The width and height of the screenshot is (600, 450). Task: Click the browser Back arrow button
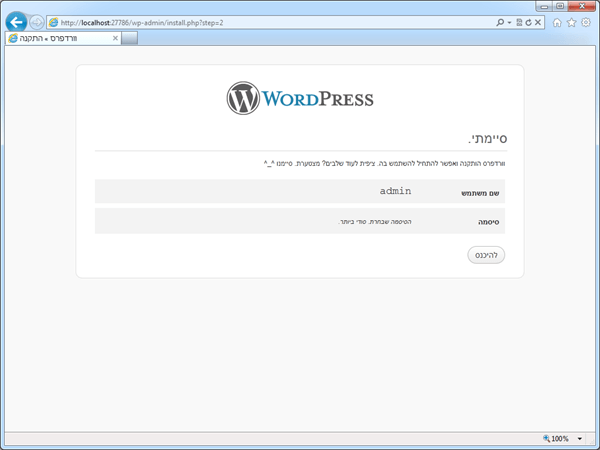pyautogui.click(x=16, y=22)
